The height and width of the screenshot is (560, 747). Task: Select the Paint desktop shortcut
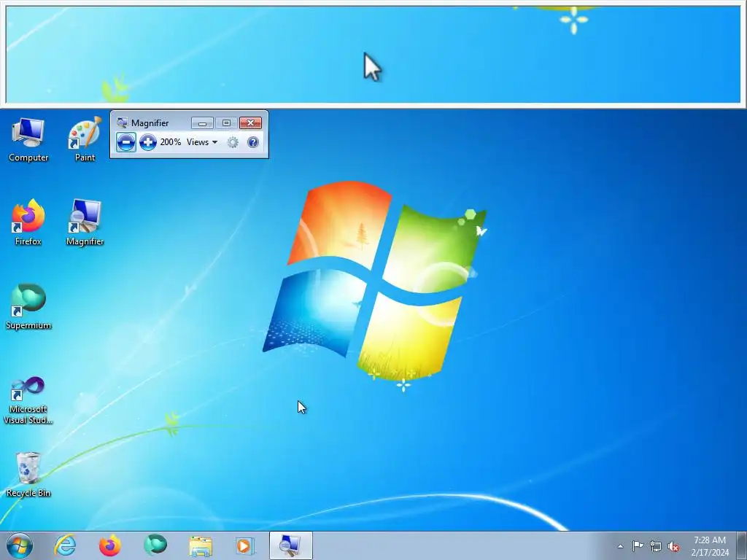click(x=85, y=139)
